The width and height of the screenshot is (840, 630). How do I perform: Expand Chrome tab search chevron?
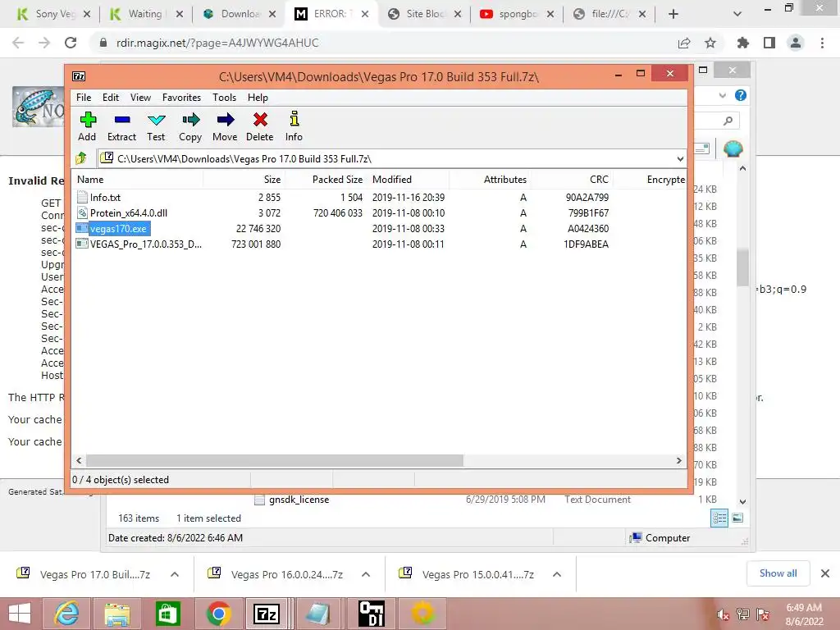(x=737, y=14)
